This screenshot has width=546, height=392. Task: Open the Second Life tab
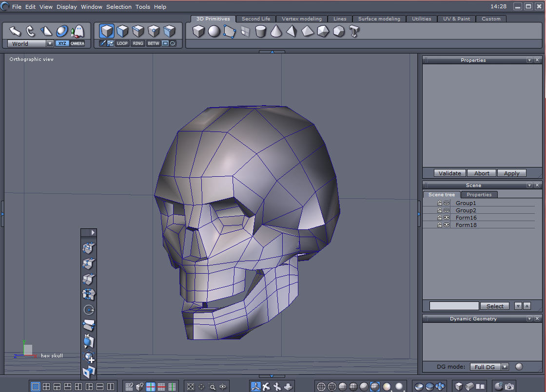click(256, 19)
